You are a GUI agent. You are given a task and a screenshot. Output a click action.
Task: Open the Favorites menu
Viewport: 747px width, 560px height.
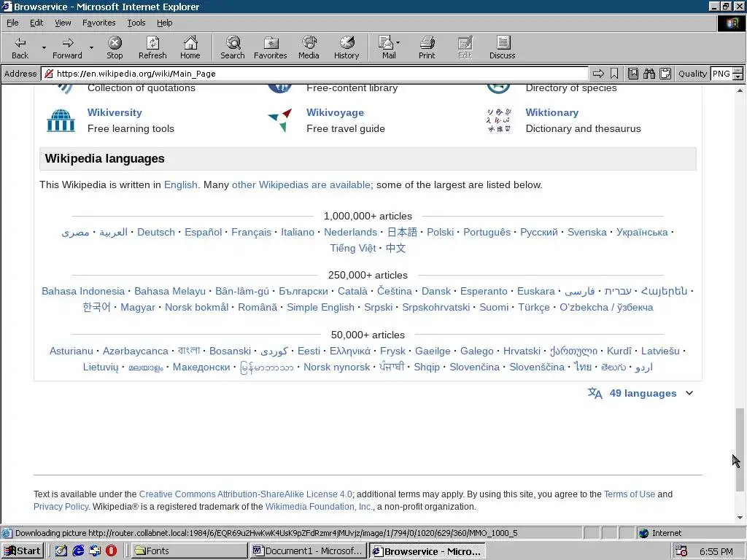tap(98, 23)
